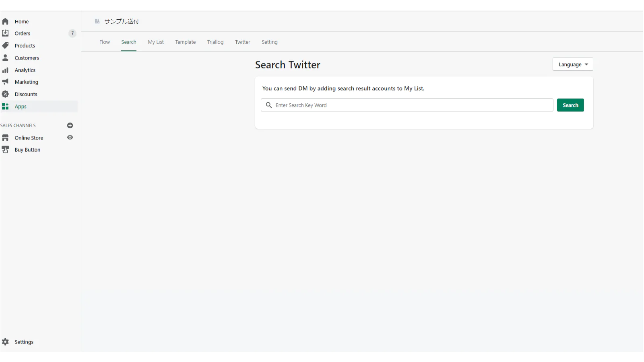Open the Apps sidebar item
Screen dimensions: 644x362
(21, 107)
